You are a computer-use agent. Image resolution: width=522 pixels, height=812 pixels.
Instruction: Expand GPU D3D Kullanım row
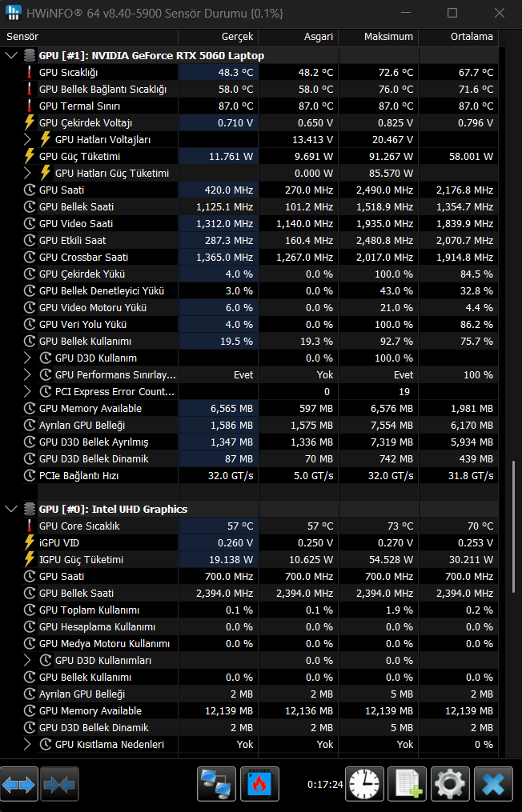[x=27, y=358]
